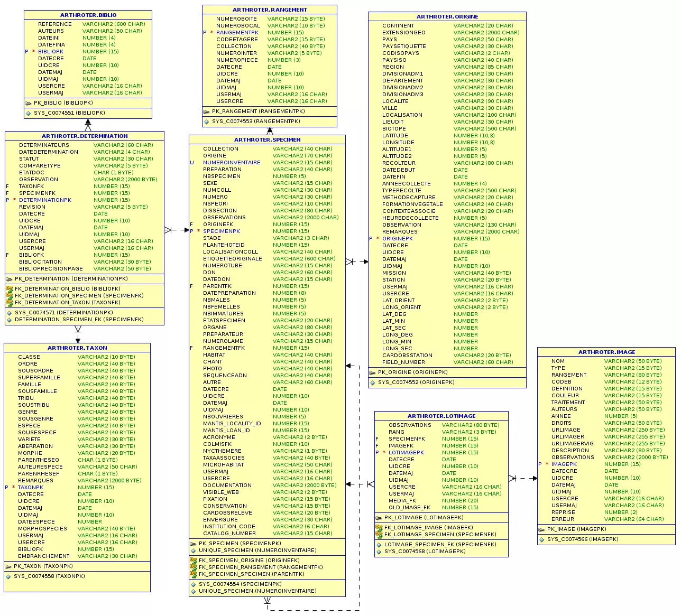The image size is (681, 616).
Task: Click the diamond icon beside SYS_C0074571
Action: pos(10,313)
